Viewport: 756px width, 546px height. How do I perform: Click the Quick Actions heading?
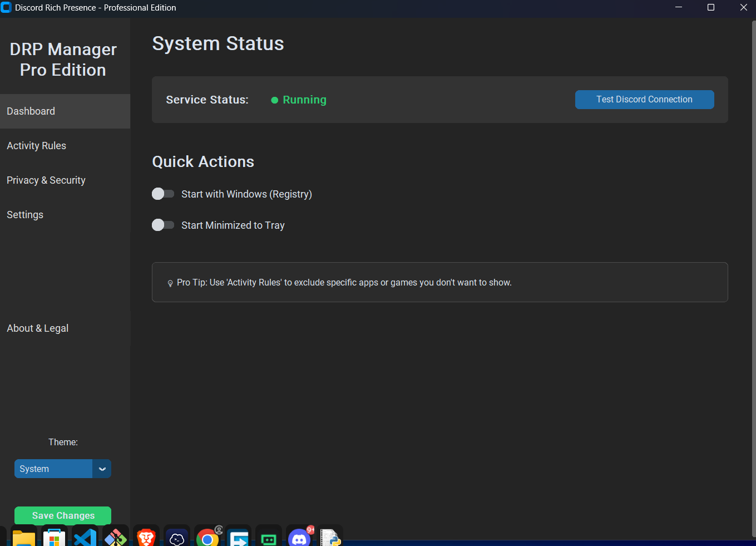click(x=203, y=161)
